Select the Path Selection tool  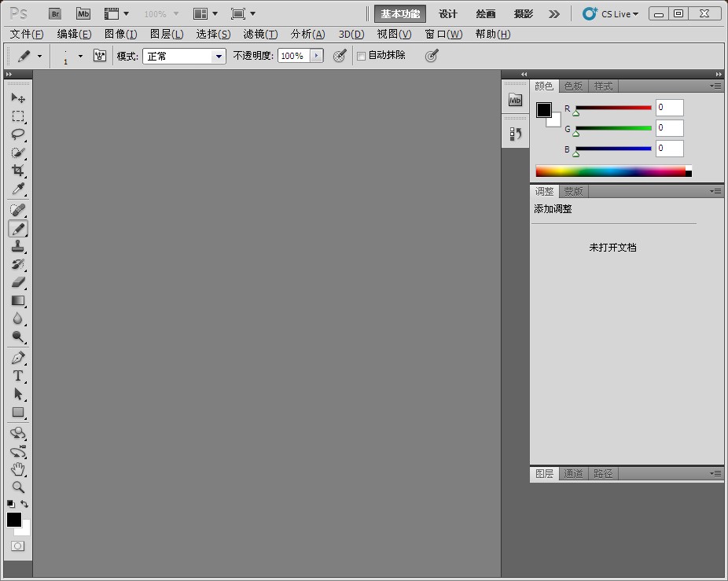click(18, 394)
